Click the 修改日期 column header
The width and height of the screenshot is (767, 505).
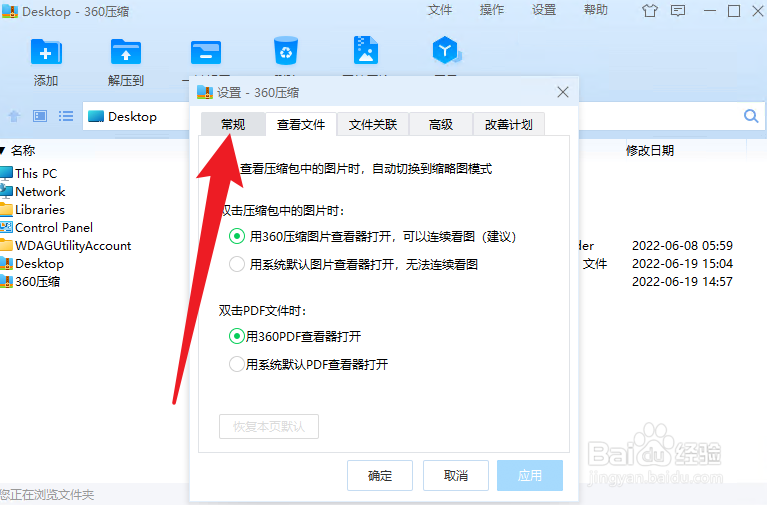[x=650, y=151]
